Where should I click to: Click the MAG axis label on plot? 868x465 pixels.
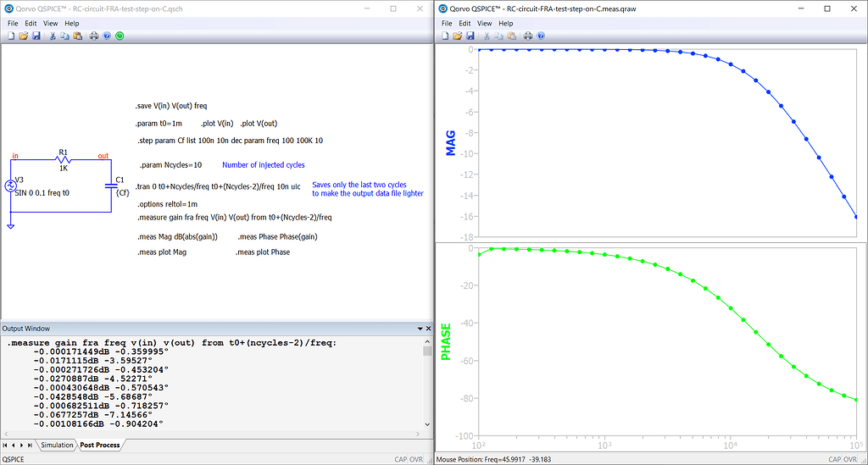pos(451,142)
